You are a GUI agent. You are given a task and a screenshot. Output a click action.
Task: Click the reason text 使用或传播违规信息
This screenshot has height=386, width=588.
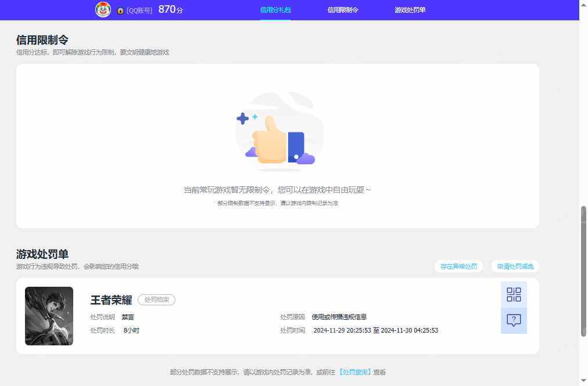[339, 317]
